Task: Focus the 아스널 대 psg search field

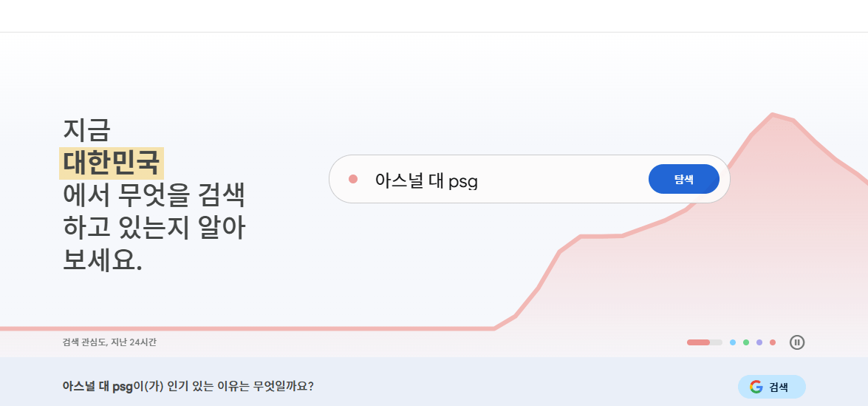Action: pyautogui.click(x=502, y=179)
